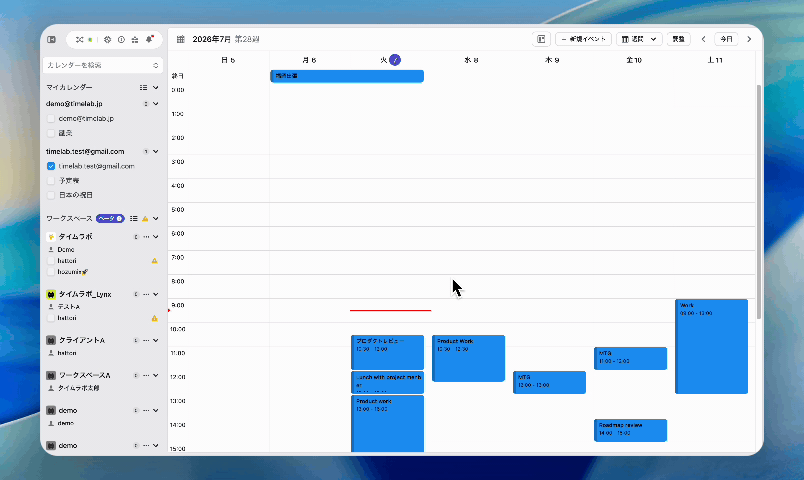Open the three-dot menu for クライアントA workspace
The height and width of the screenshot is (480, 804).
(x=146, y=341)
